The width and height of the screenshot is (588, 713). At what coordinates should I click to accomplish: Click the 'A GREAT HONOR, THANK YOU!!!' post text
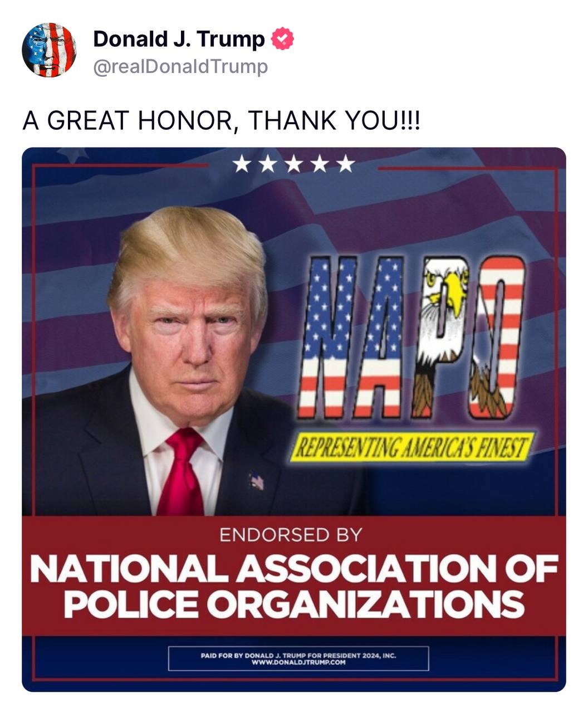pyautogui.click(x=220, y=120)
